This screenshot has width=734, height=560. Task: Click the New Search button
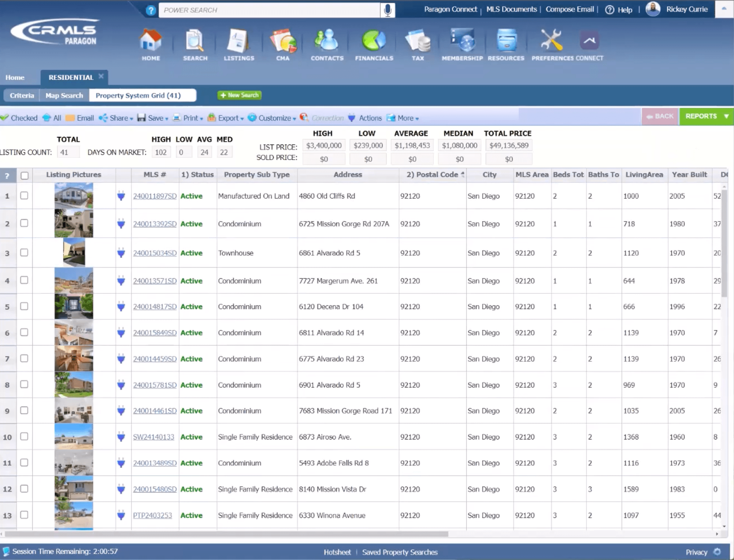[x=239, y=95]
